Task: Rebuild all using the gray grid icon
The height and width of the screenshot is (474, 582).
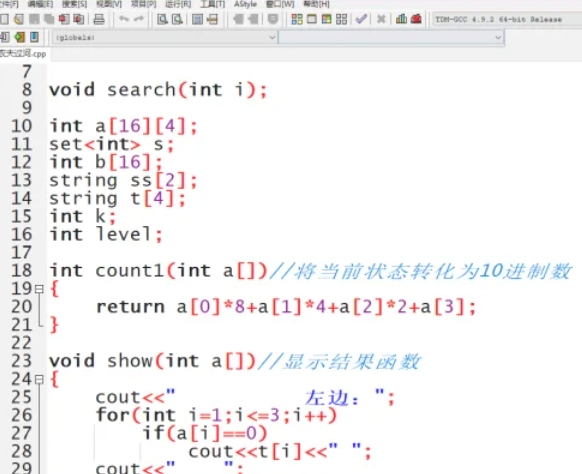Action: (341, 19)
